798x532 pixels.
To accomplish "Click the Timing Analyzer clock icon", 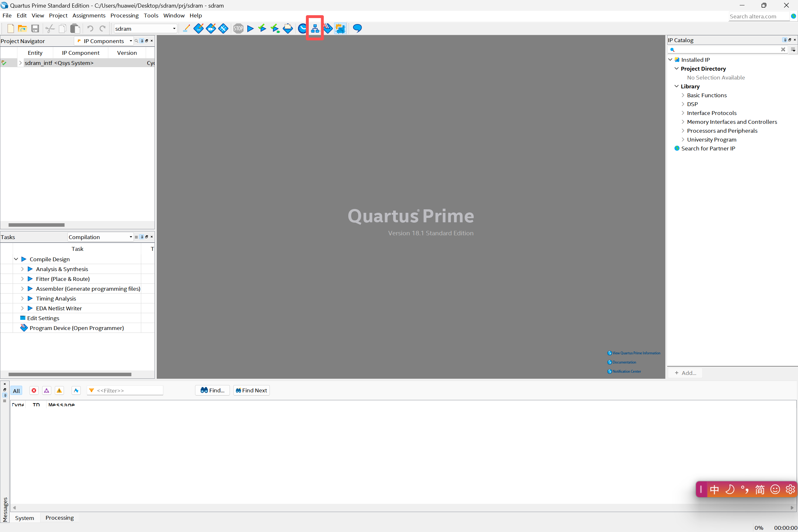I will point(301,28).
